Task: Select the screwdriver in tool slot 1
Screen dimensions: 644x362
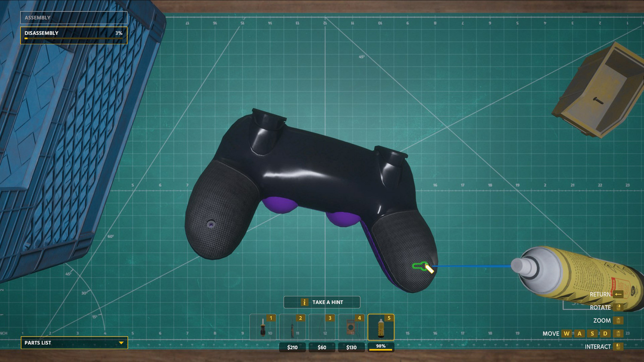Action: 263,327
